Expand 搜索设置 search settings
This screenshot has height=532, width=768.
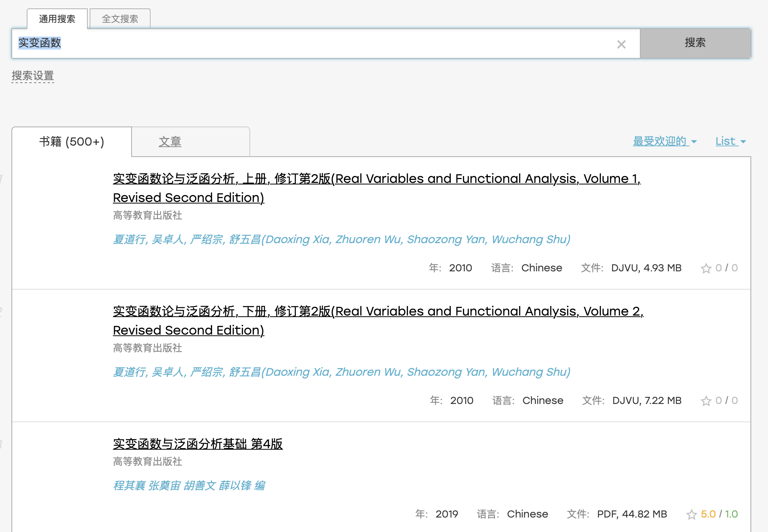(33, 76)
